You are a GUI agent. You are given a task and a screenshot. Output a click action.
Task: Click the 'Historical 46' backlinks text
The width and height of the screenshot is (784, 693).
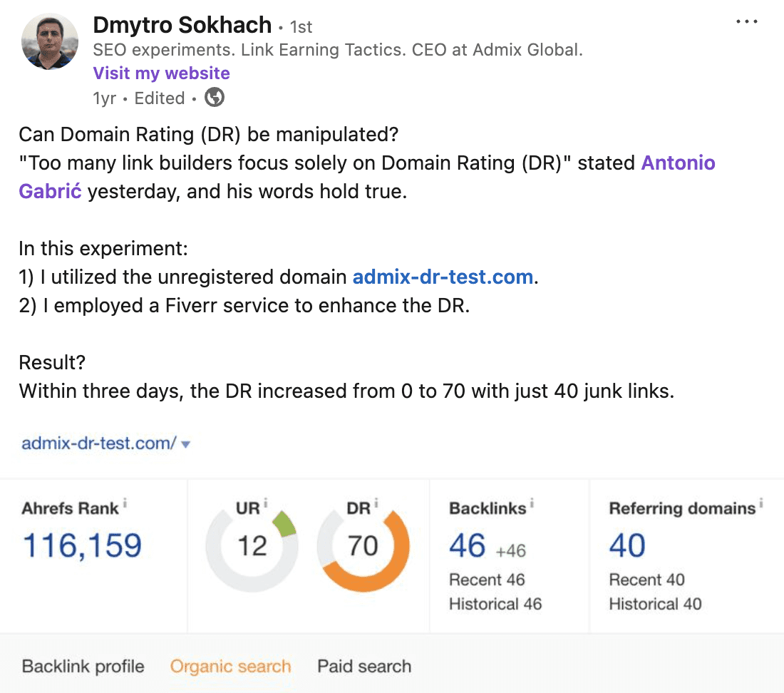click(495, 603)
